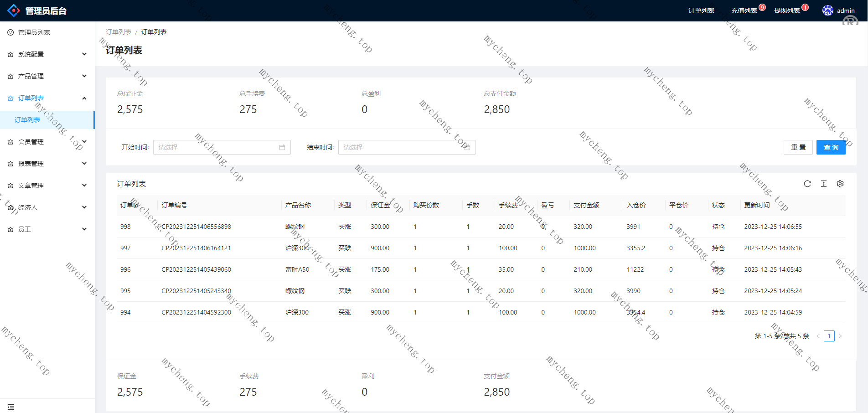
Task: Collapse the 订单列表 sidebar group
Action: 47,98
